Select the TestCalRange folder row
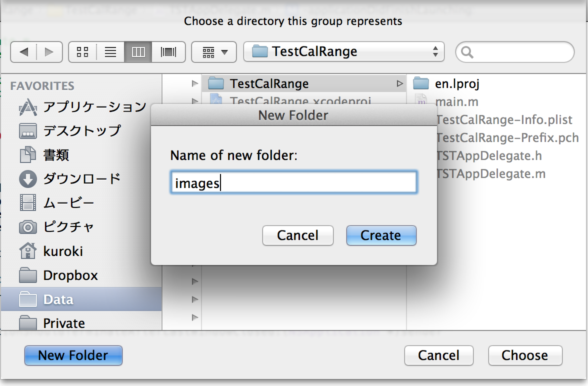The height and width of the screenshot is (386, 588). 304,83
